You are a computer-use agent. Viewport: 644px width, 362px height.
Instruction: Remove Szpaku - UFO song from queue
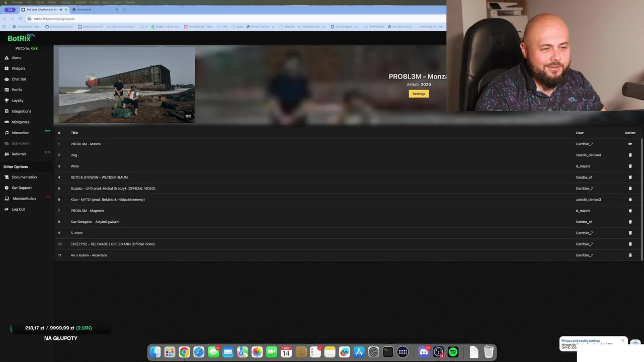pyautogui.click(x=630, y=189)
